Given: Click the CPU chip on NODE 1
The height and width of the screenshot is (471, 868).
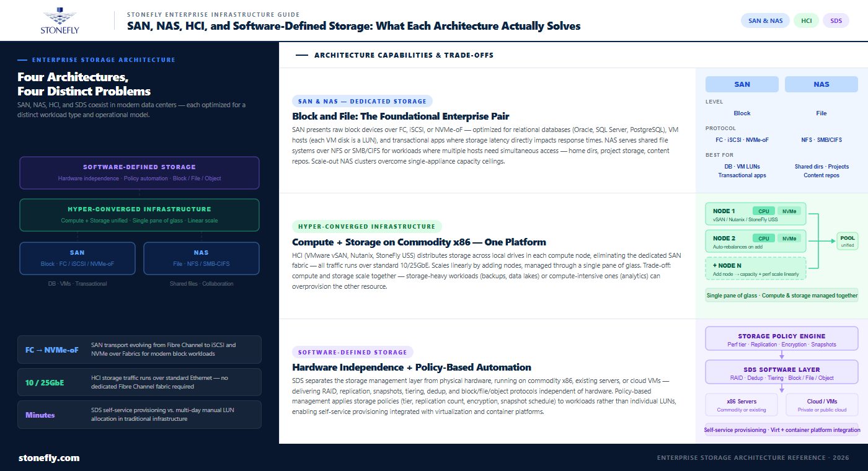Looking at the screenshot, I should pos(763,211).
